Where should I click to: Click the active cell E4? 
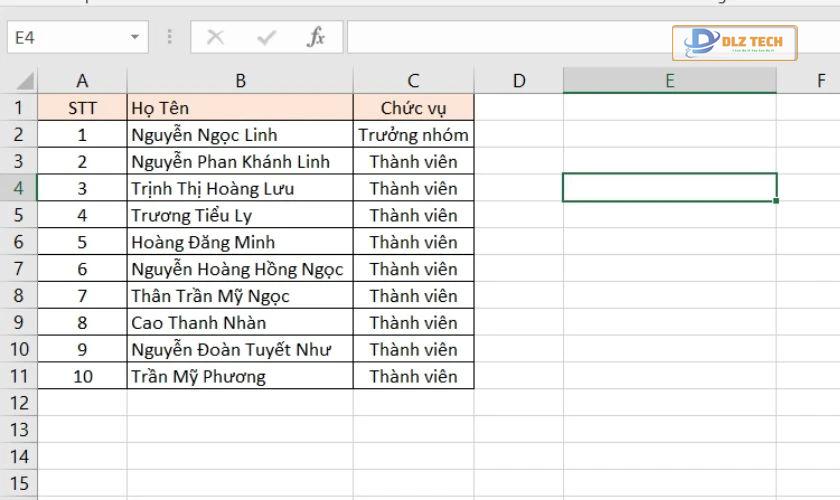(x=670, y=188)
